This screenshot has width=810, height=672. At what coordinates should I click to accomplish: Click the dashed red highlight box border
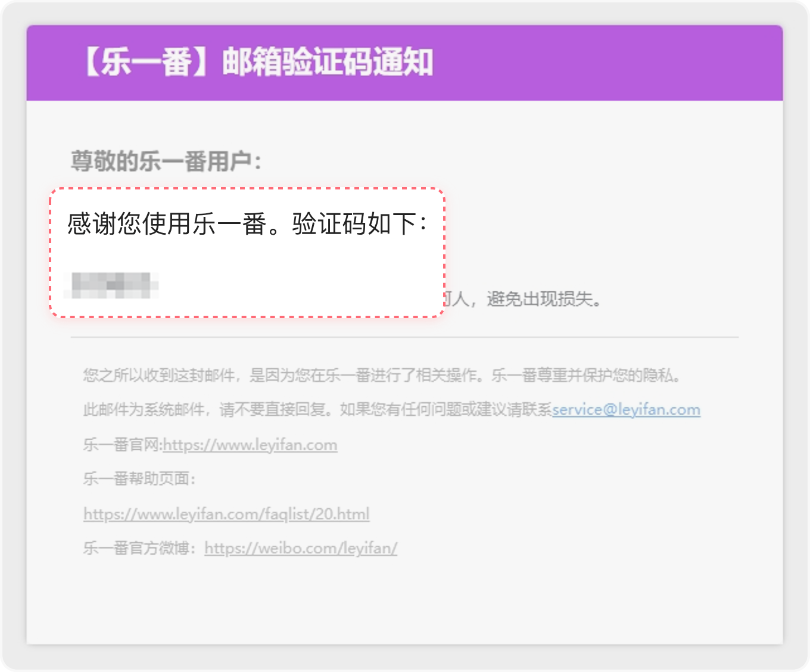tap(247, 189)
